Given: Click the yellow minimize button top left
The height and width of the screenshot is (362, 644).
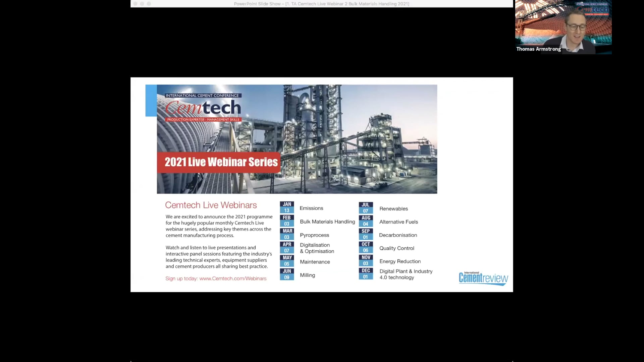Looking at the screenshot, I should coord(142,4).
